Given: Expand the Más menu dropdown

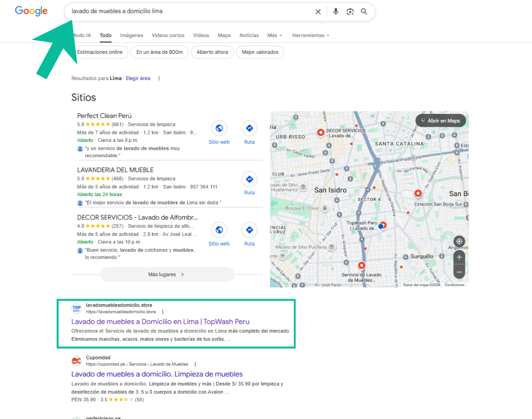Looking at the screenshot, I should coord(274,35).
